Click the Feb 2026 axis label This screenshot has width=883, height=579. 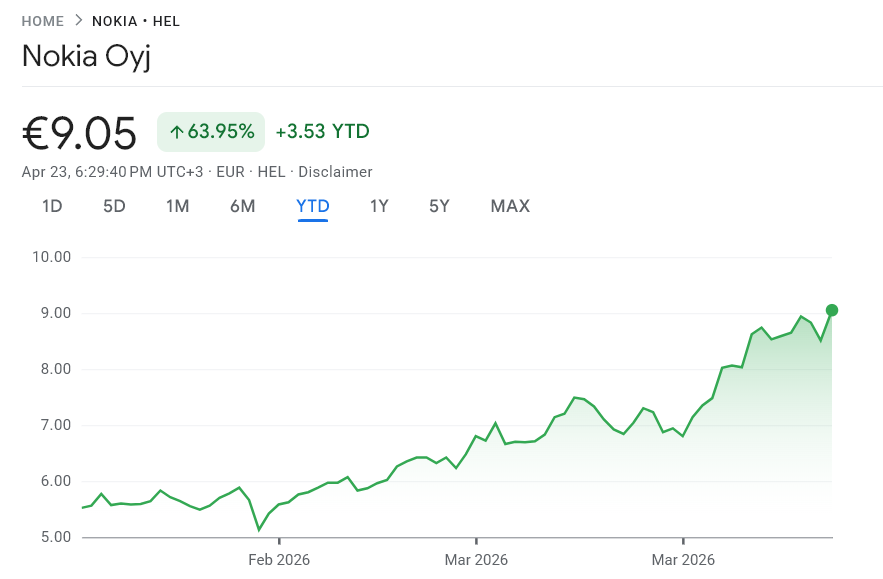279,560
